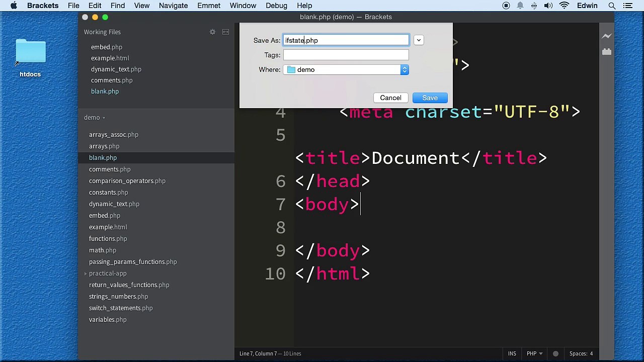This screenshot has width=644, height=362.
Task: Toggle Spaces indentation setting in status bar
Action: pos(581,353)
